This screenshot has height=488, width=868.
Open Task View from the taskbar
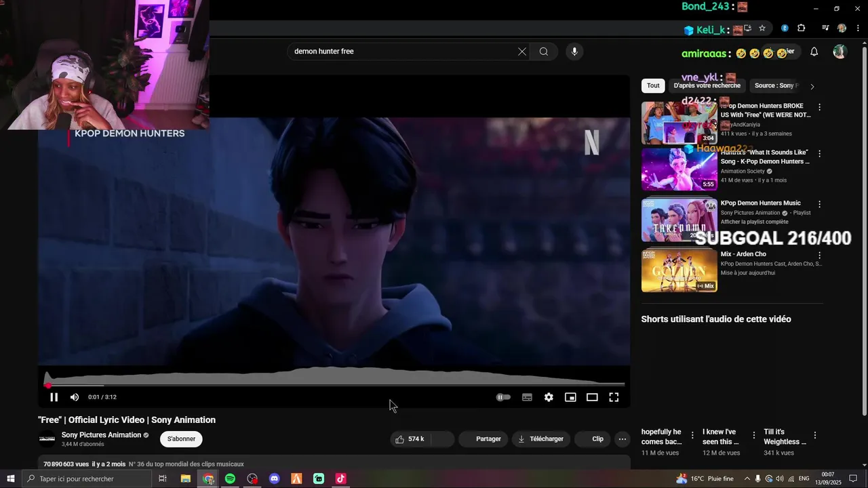pos(163,479)
